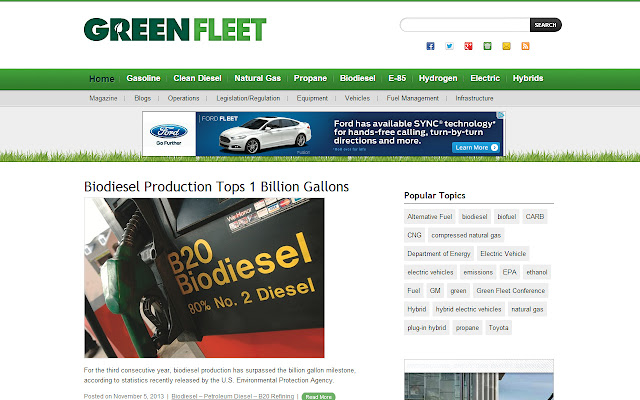
Task: Open Fuel Management in the sub-navigation
Action: [x=412, y=99]
